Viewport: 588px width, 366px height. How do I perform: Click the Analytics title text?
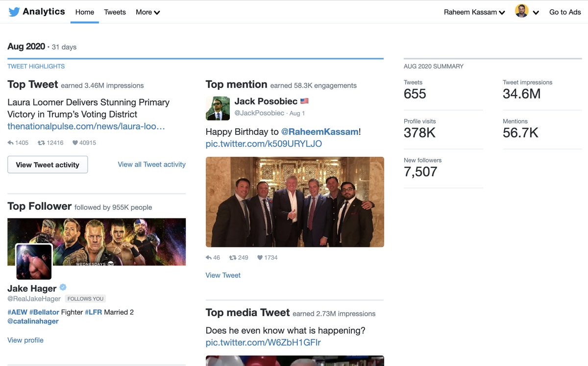pos(44,11)
